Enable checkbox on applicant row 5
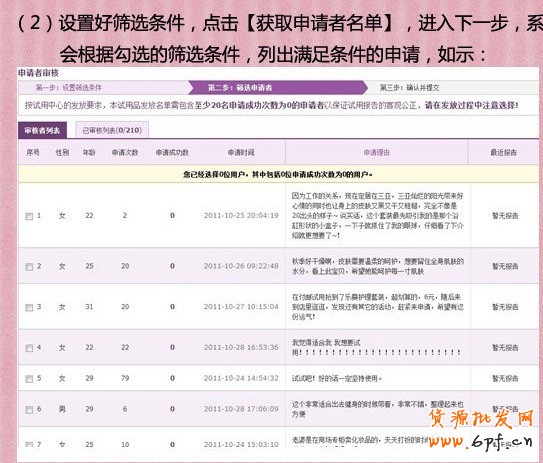 (x=29, y=379)
